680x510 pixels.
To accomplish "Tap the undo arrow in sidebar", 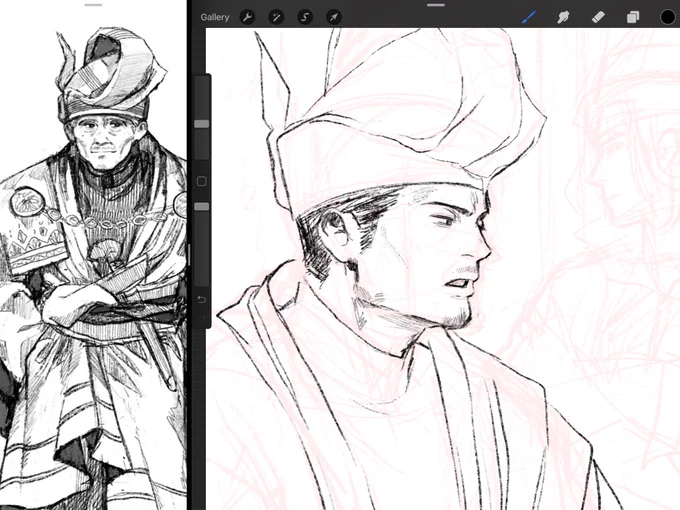I will click(202, 300).
